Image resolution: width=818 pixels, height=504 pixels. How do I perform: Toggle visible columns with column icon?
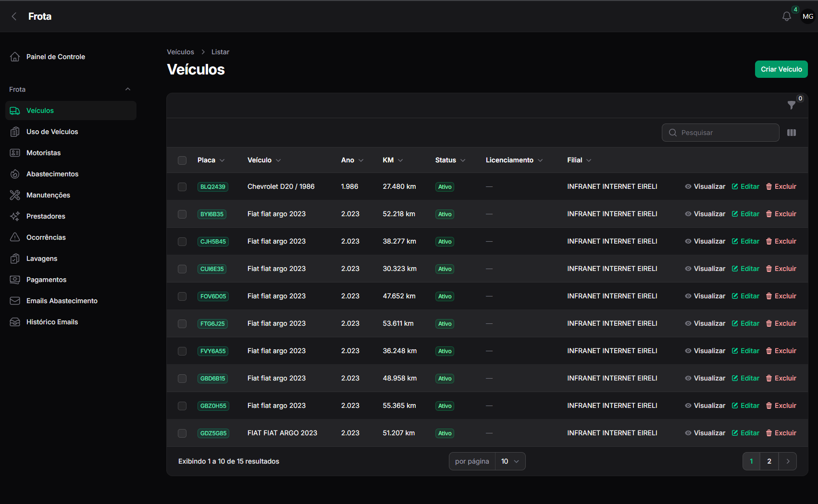tap(792, 133)
